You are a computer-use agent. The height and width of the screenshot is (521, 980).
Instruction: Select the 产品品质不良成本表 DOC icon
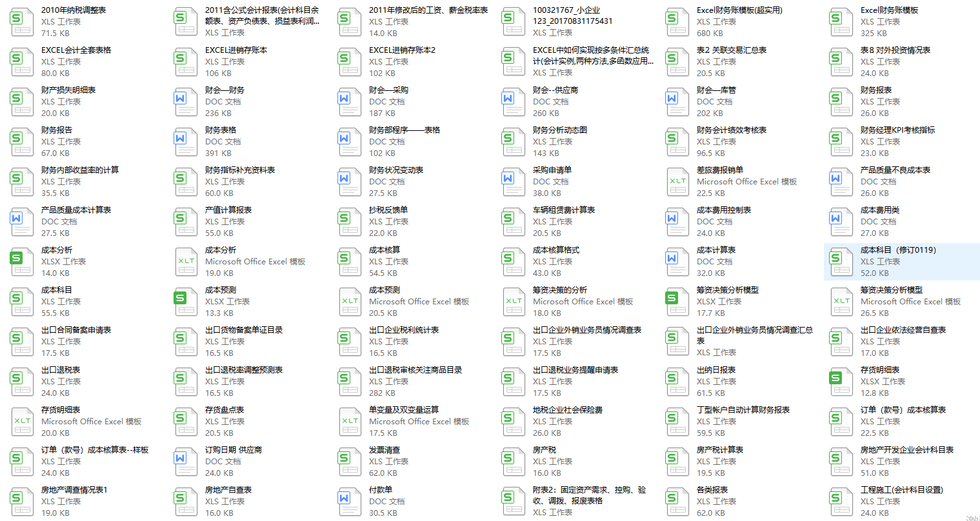pos(841,182)
